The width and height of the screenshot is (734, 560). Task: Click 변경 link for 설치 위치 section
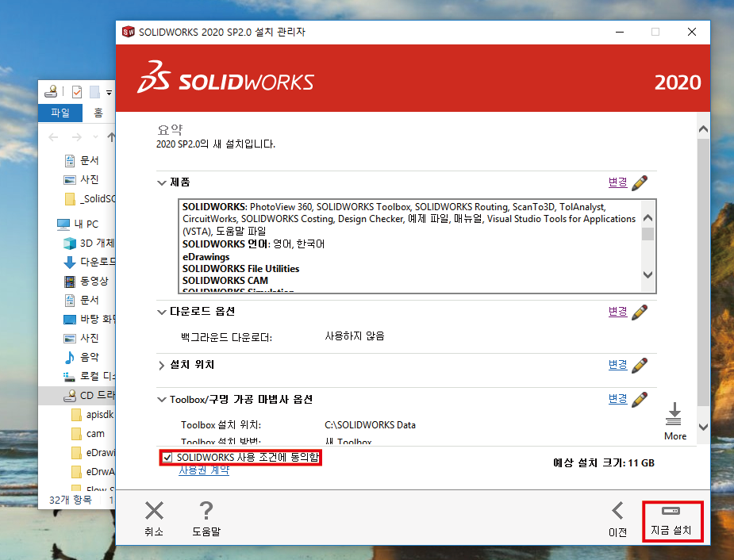(x=617, y=365)
